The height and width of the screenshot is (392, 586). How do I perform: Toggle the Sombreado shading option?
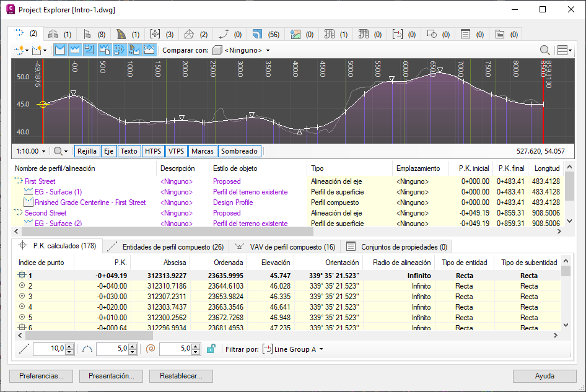point(239,150)
